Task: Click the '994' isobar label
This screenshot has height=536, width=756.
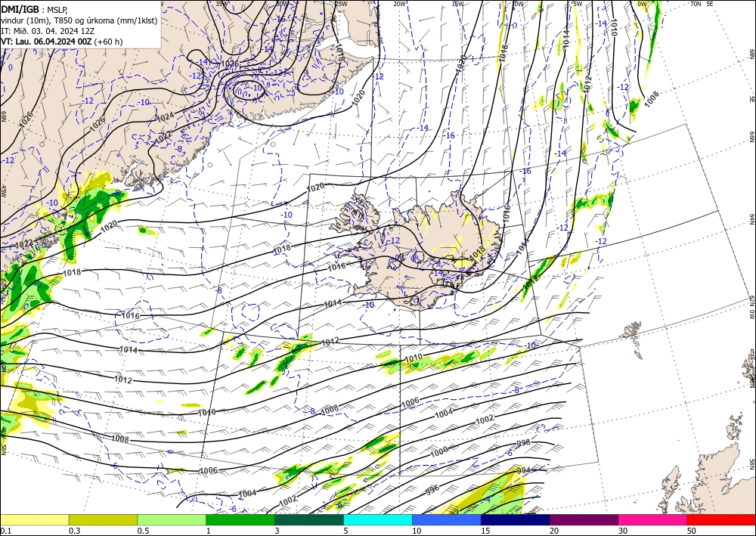Action: click(523, 470)
